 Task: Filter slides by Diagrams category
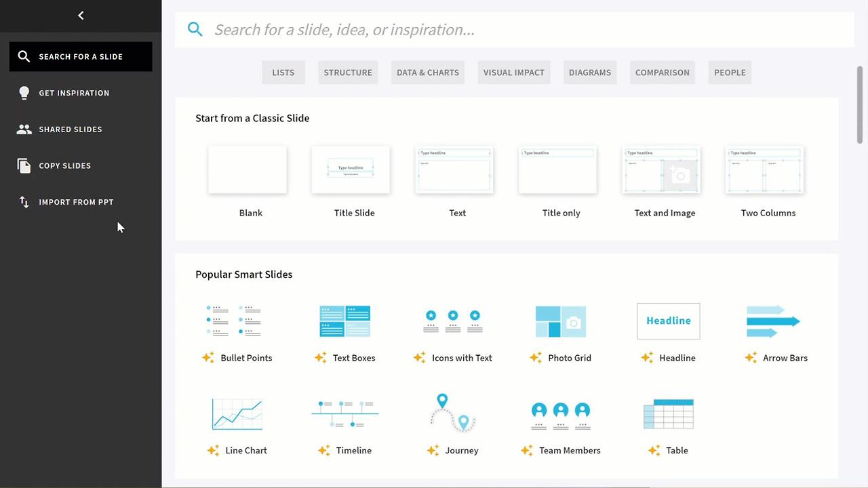point(590,73)
